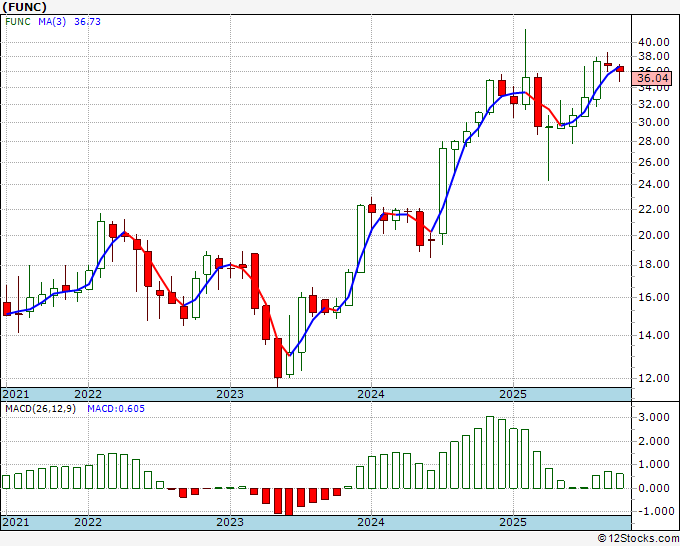
Task: Click the MACD:0.605 value label
Action: [116, 409]
